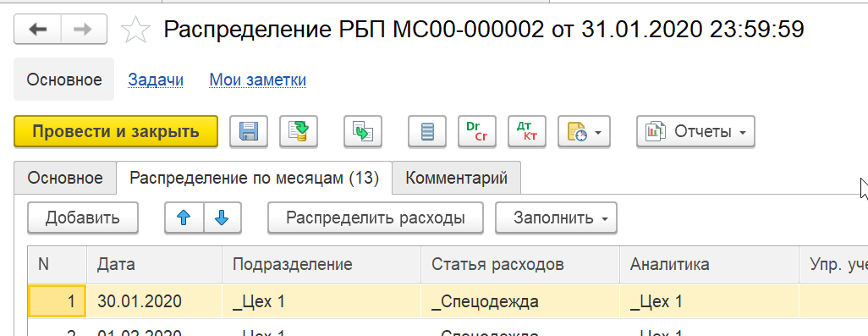Open the Заполнить dropdown

point(556,218)
